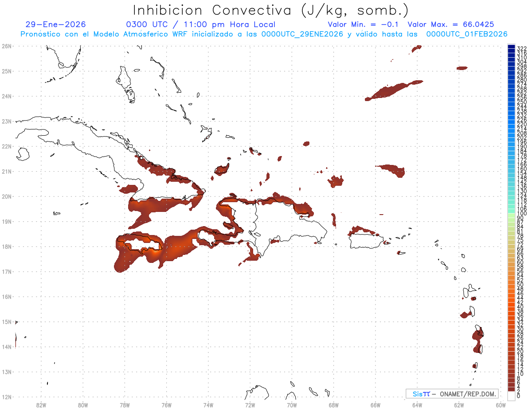Click the '12N' latitude label
The width and height of the screenshot is (532, 411).
pos(6,397)
